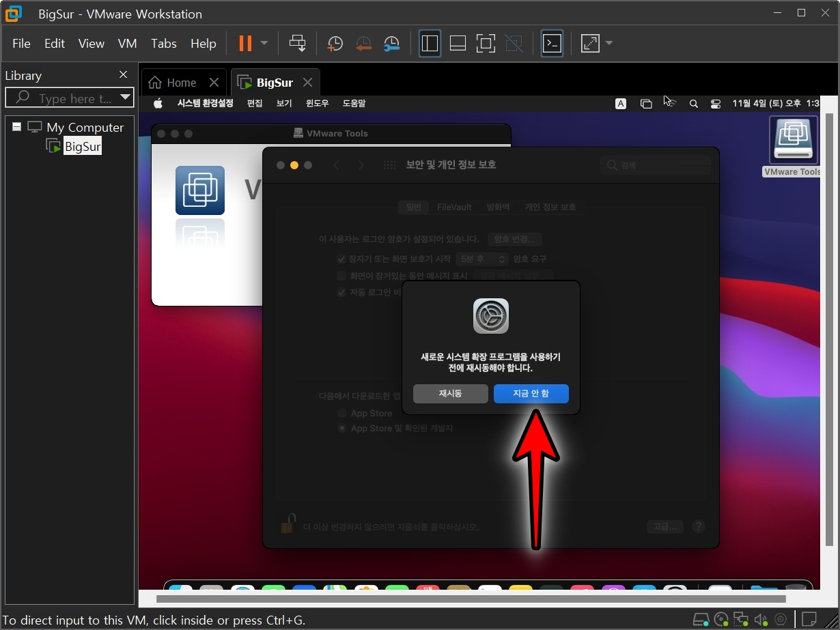
Task: Open the Apple menu
Action: pyautogui.click(x=158, y=103)
